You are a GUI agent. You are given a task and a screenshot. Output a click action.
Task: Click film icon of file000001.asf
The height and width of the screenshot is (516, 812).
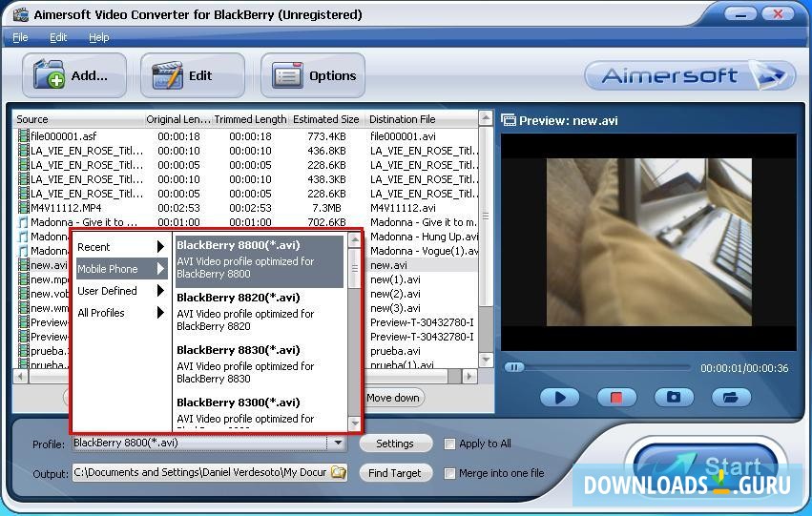pos(23,136)
